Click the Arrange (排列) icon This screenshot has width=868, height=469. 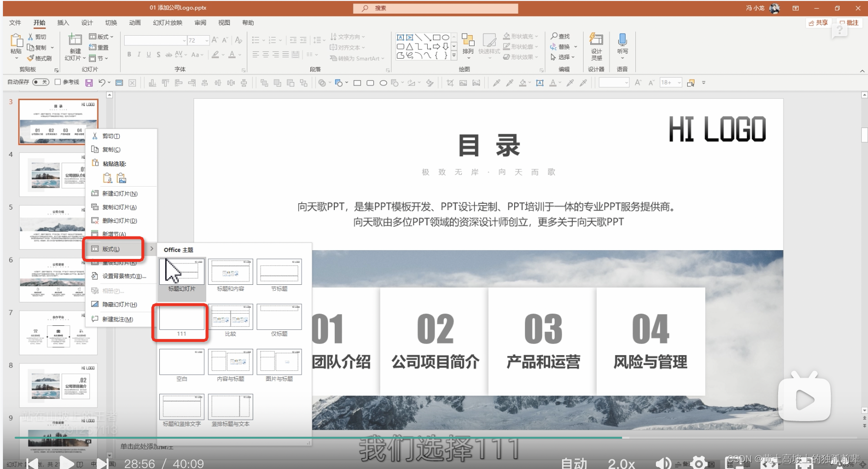(x=468, y=40)
